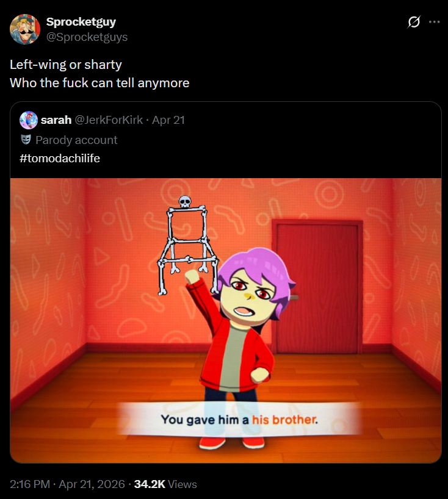Open the @JerkForKirk handle
The width and height of the screenshot is (448, 499).
pos(109,120)
